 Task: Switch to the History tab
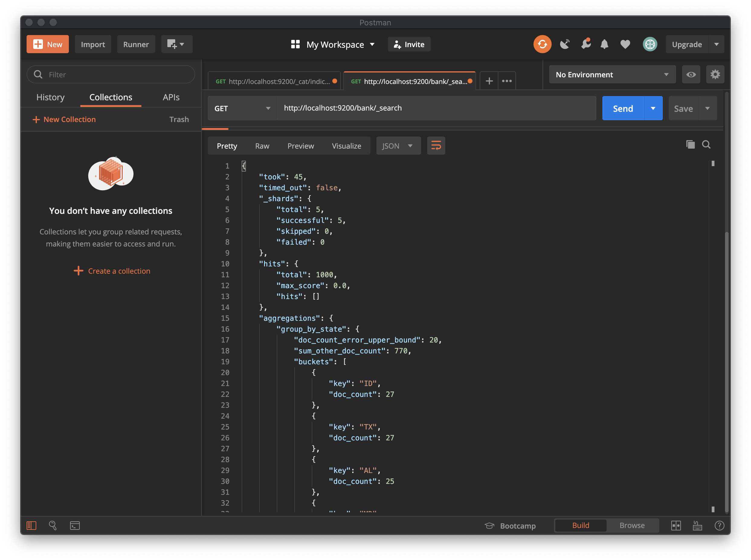[x=50, y=97]
